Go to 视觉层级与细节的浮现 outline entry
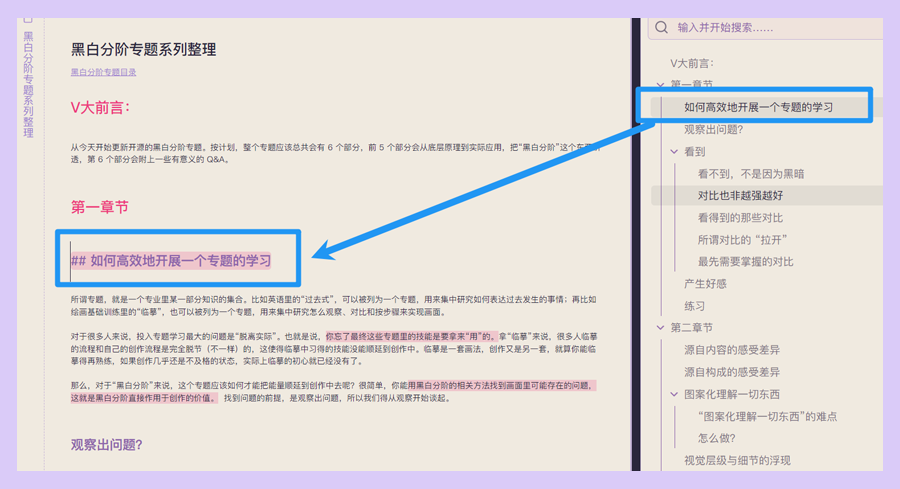The image size is (900, 489). (x=737, y=460)
